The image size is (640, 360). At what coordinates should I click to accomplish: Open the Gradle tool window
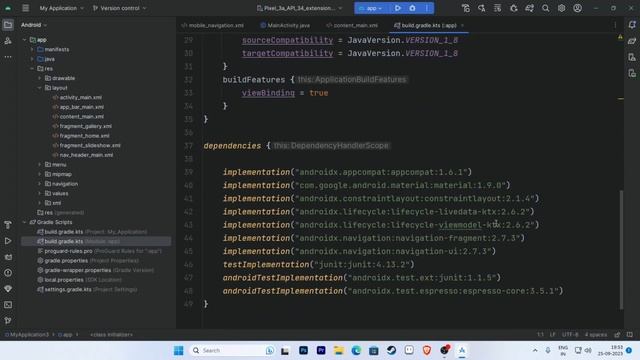pyautogui.click(x=632, y=41)
